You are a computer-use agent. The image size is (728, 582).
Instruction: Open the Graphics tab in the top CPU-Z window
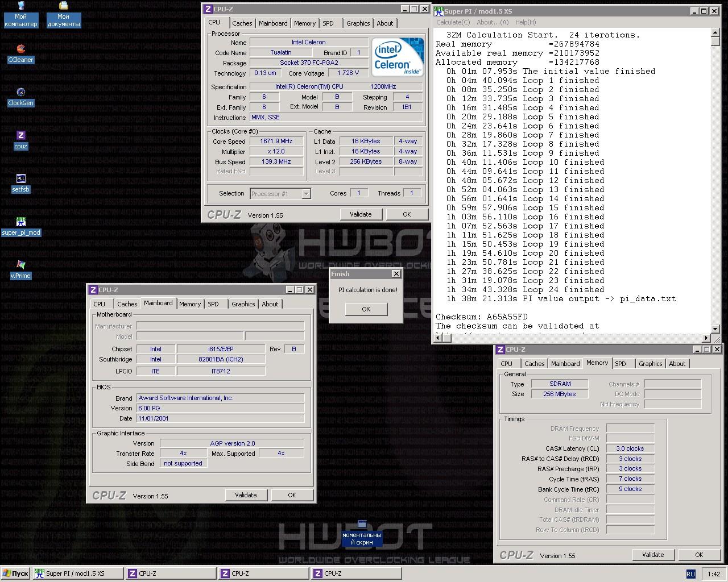(358, 23)
